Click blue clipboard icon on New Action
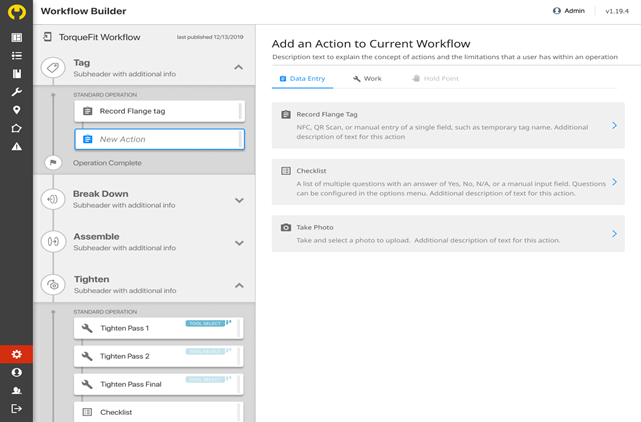641x422 pixels. [87, 139]
